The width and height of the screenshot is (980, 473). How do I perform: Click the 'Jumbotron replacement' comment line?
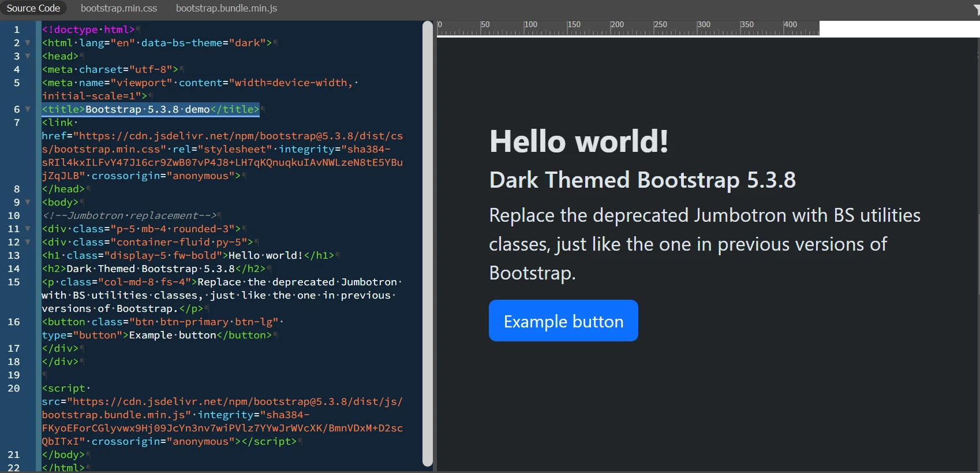tap(129, 215)
